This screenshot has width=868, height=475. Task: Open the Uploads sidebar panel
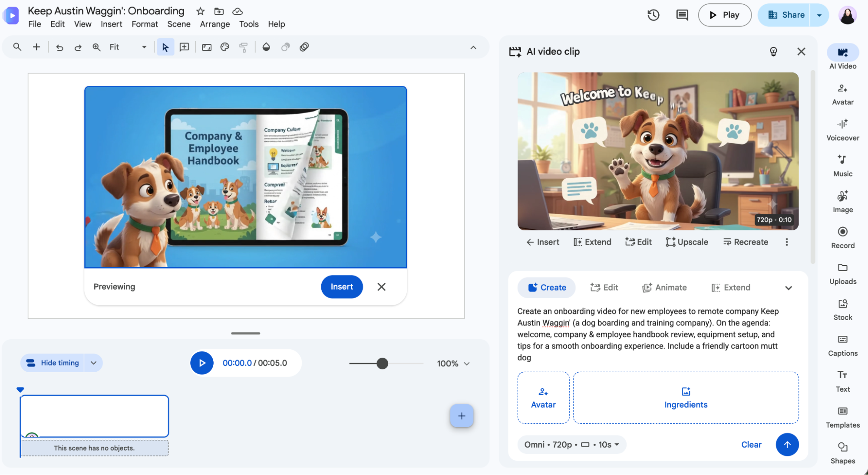[x=842, y=274]
